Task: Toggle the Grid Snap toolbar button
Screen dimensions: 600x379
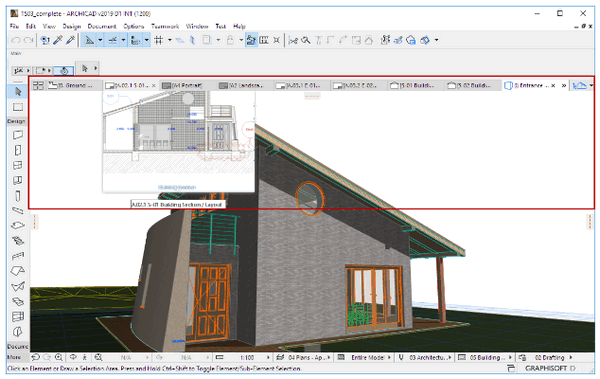Action: [x=158, y=40]
